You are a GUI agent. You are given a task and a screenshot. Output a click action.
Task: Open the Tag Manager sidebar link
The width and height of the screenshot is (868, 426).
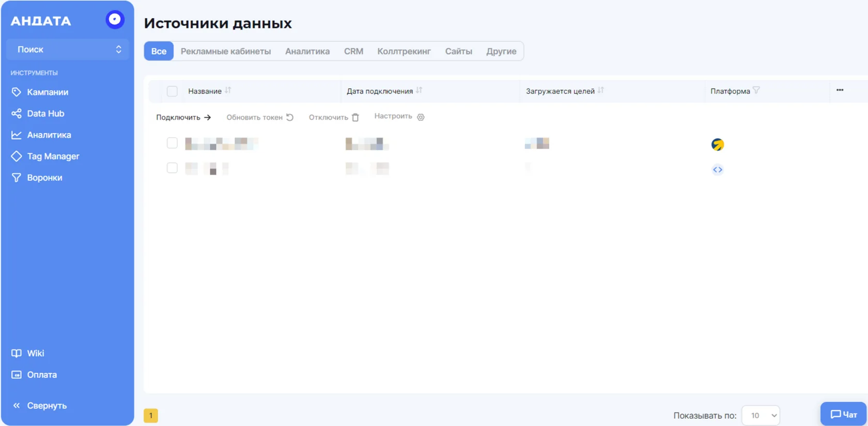[53, 156]
